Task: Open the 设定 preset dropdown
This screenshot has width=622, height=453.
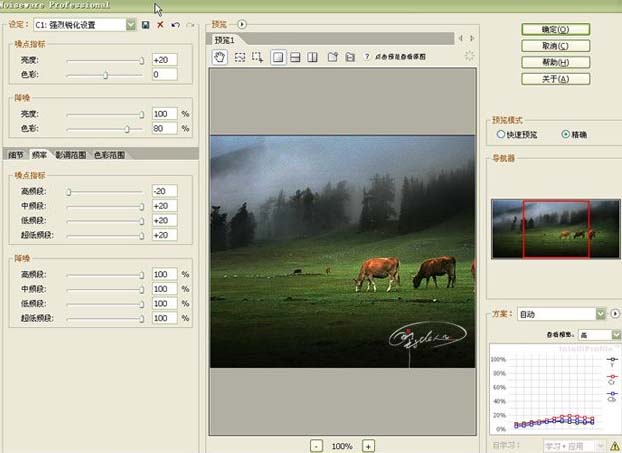Action: [131, 24]
